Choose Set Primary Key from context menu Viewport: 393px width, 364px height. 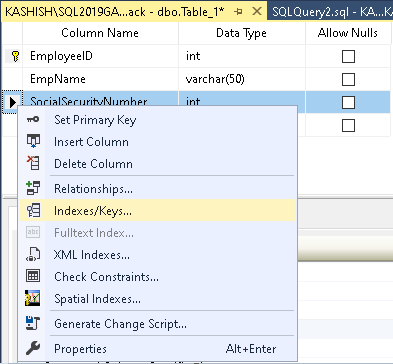point(157,120)
